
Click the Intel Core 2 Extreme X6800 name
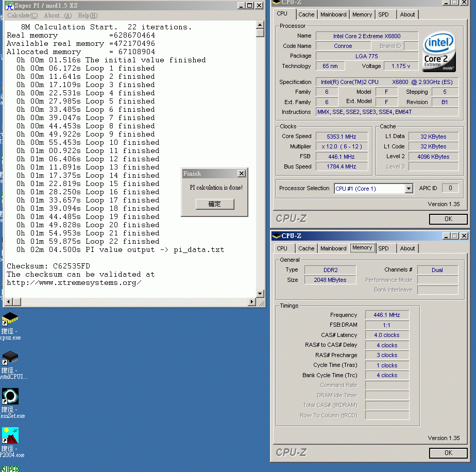(x=367, y=36)
